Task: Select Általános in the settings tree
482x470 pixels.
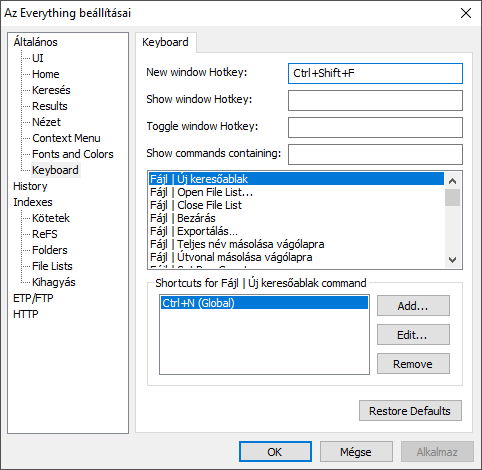Action: point(35,42)
